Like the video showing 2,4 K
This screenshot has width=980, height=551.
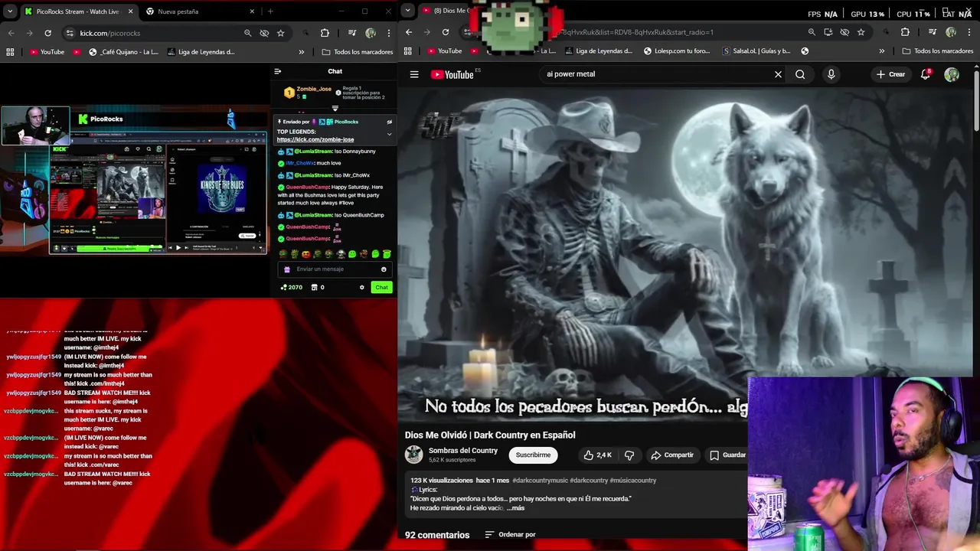(x=598, y=455)
